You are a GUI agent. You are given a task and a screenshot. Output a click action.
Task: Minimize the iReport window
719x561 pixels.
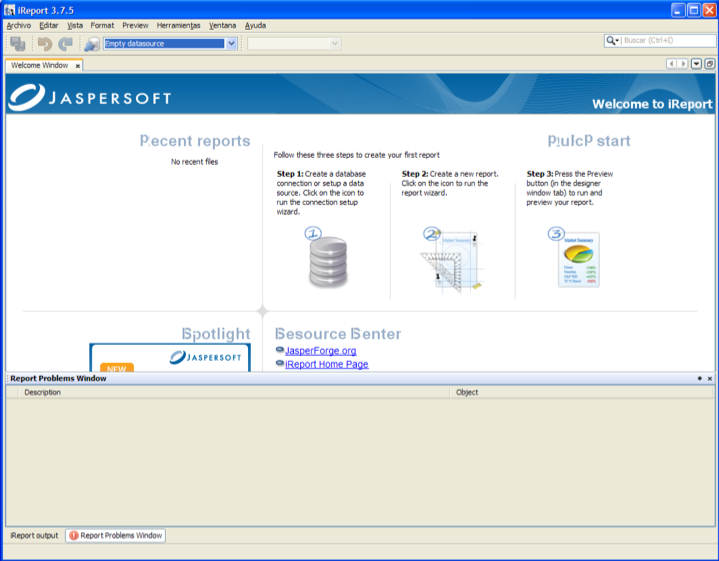pyautogui.click(x=678, y=10)
